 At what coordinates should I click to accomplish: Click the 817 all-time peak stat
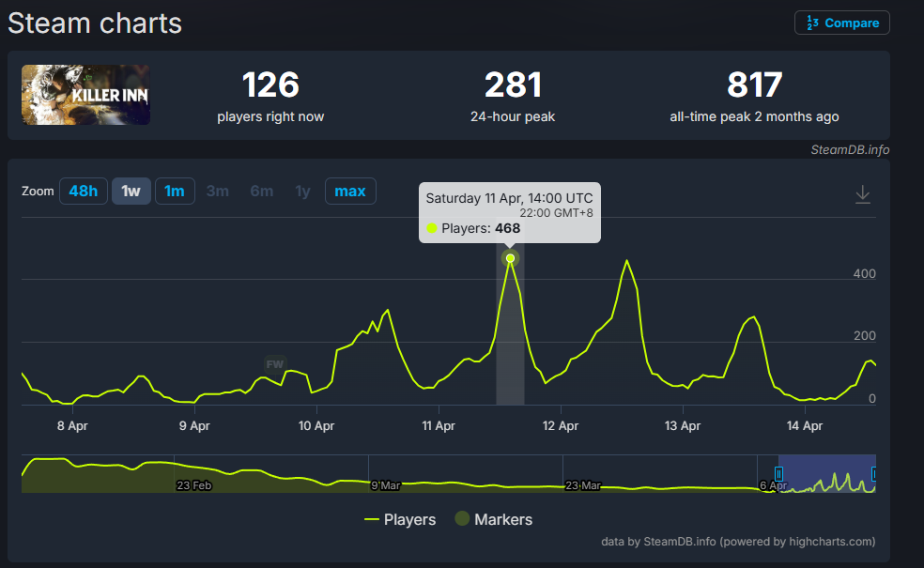click(754, 85)
